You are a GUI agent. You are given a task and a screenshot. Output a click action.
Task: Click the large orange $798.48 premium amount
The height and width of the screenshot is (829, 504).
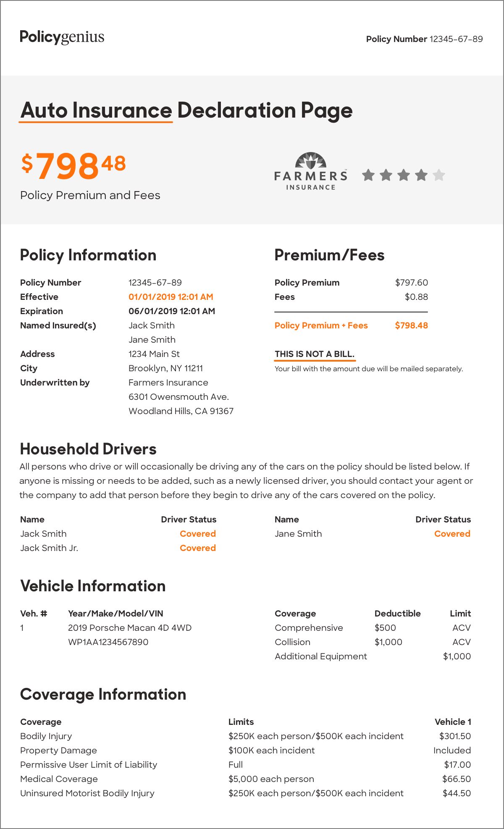click(73, 165)
